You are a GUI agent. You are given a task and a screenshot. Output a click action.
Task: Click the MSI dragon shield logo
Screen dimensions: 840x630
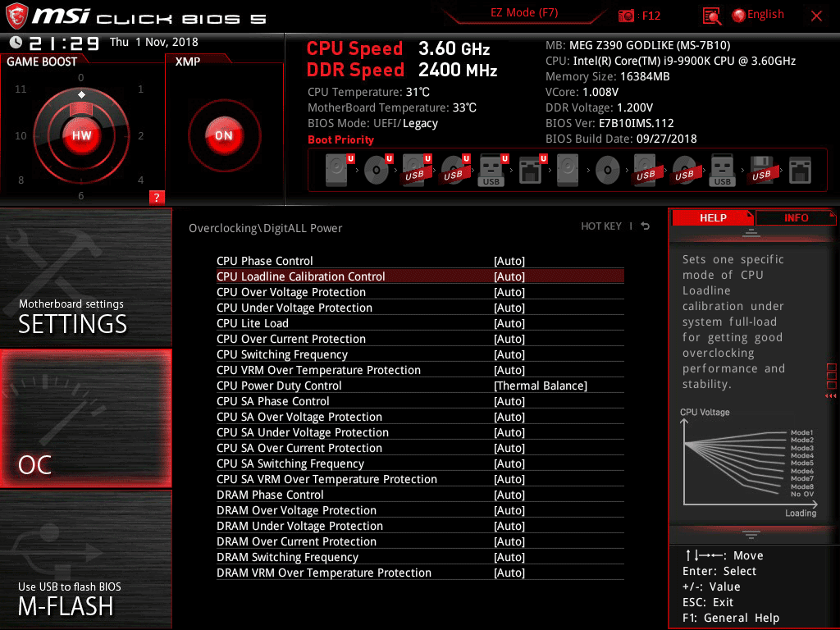[16, 16]
